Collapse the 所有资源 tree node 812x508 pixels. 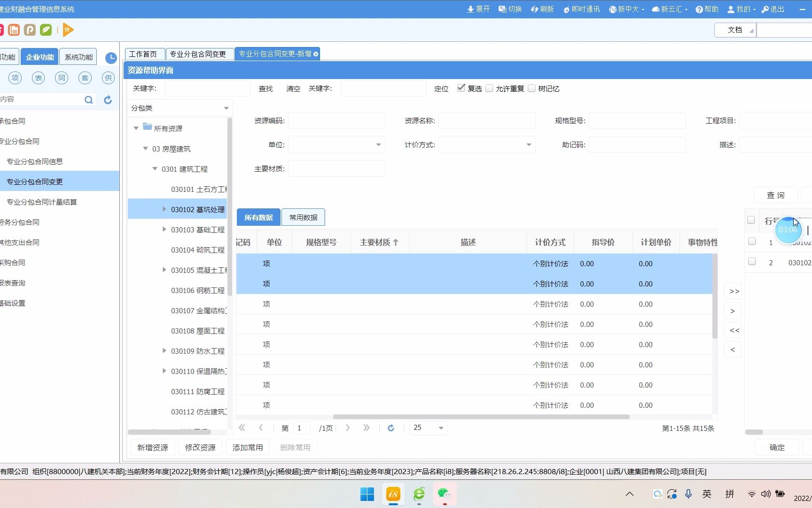pos(136,128)
